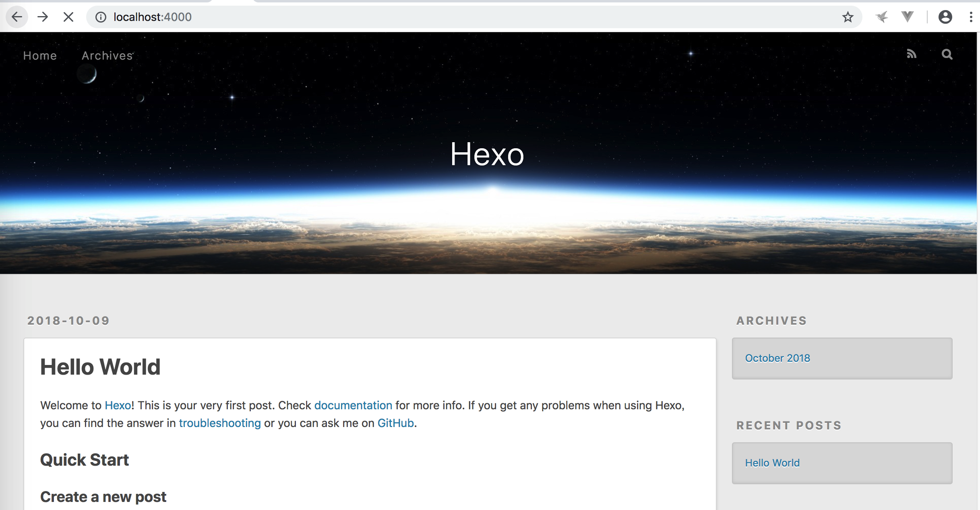This screenshot has height=510, width=980.
Task: Click the RECENT POSTS sidebar heading
Action: pos(789,425)
